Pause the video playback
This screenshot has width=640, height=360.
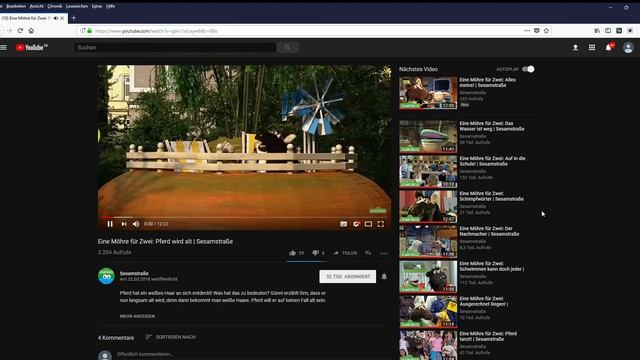110,224
